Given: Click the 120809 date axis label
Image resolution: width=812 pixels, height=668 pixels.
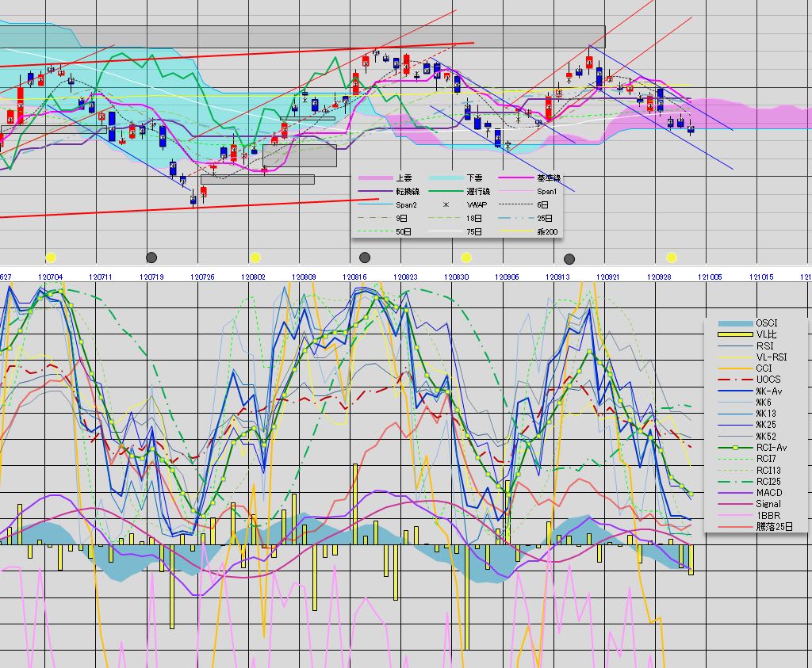Looking at the screenshot, I should (x=304, y=277).
